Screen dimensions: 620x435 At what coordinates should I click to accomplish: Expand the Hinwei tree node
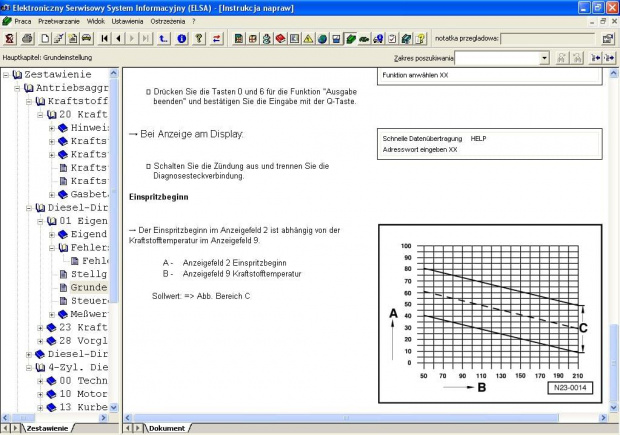[52, 128]
